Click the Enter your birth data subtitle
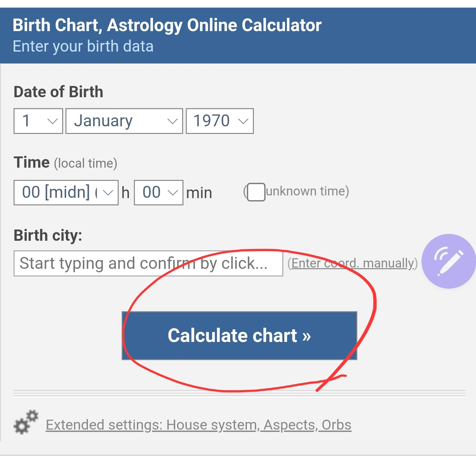Image resolution: width=476 pixels, height=461 pixels. pyautogui.click(x=83, y=46)
